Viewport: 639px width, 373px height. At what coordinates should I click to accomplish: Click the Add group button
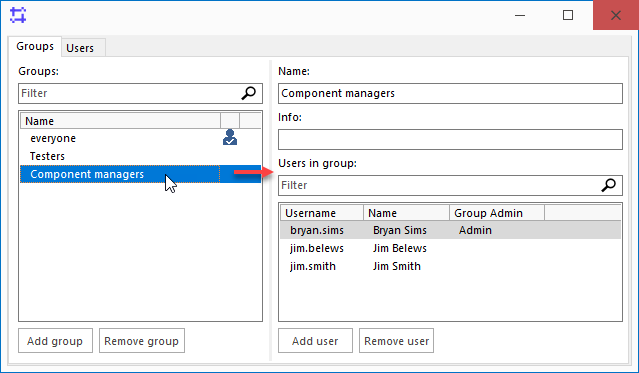(x=55, y=341)
